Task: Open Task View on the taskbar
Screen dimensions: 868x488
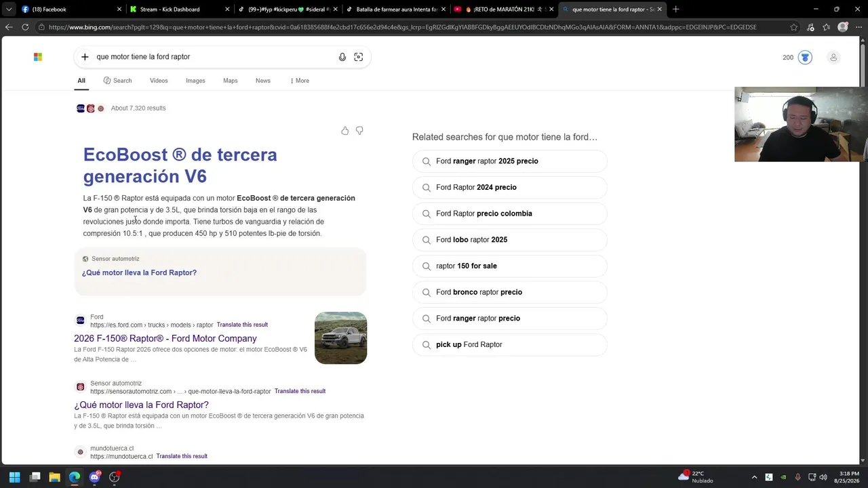Action: coord(35,477)
